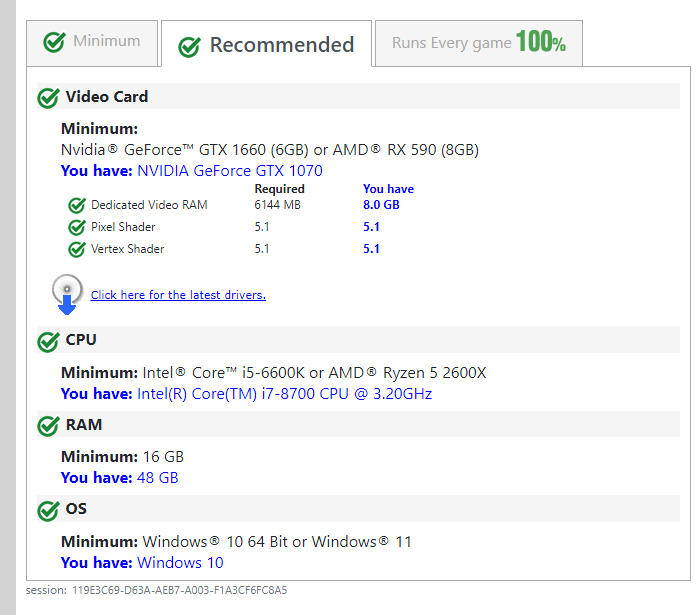Screen dimensions: 699x615
Task: Click the 8.0 GB video RAM value
Action: [x=381, y=205]
